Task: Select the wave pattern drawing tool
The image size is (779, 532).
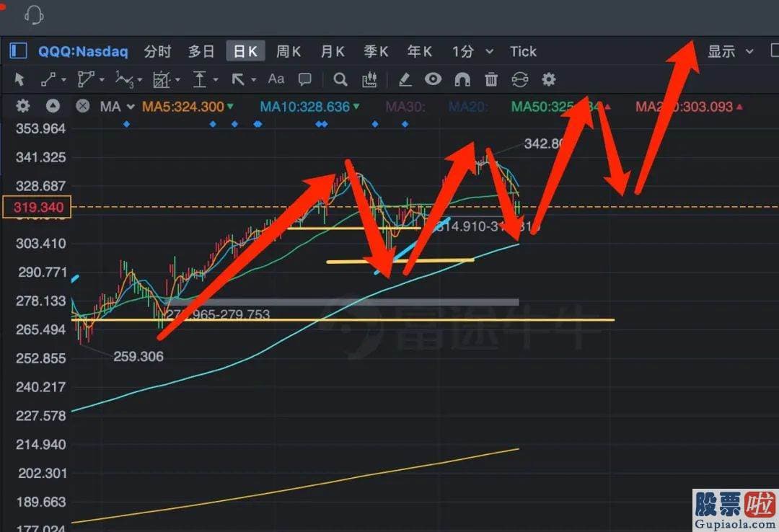Action: [x=124, y=79]
